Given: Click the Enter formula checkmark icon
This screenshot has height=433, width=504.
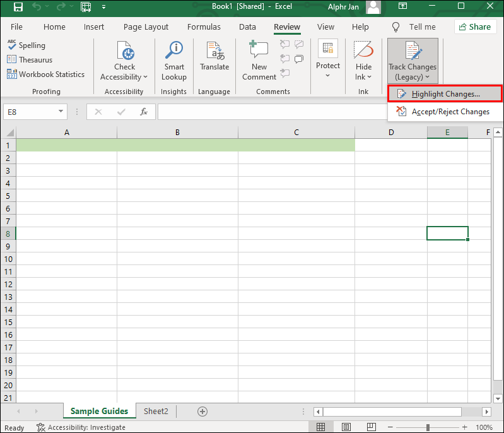Looking at the screenshot, I should 121,112.
